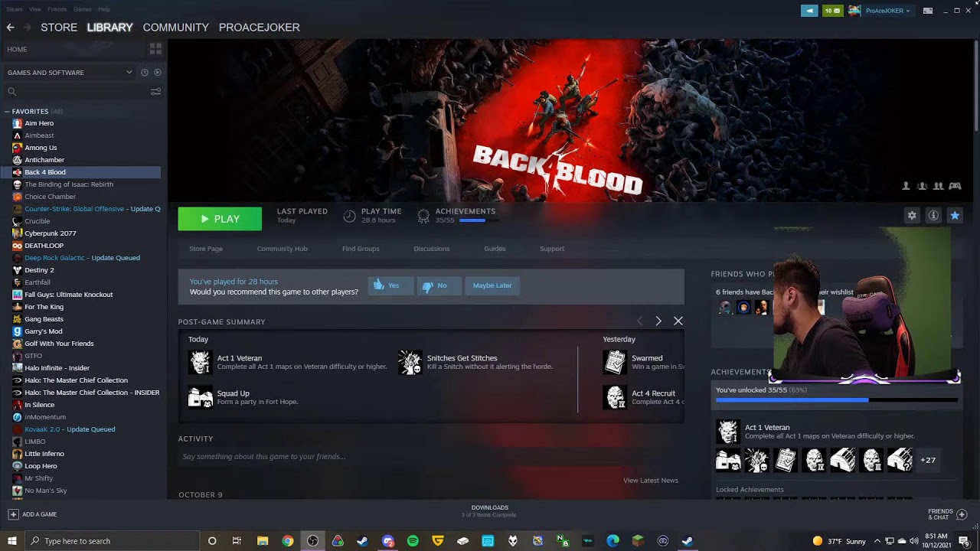Open the library advanced filter sliders icon
Viewport: 980px width, 551px height.
click(x=155, y=91)
